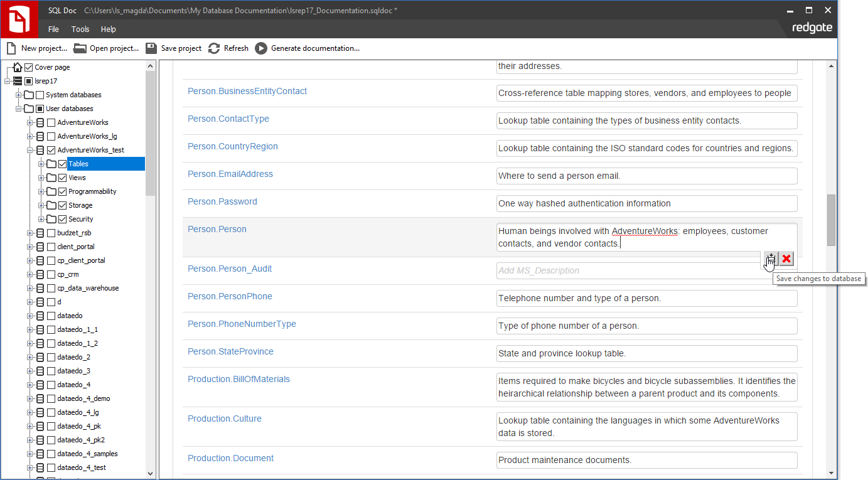Click the main panel vertical scrollbar thumb
This screenshot has height=480, width=868.
click(831, 220)
